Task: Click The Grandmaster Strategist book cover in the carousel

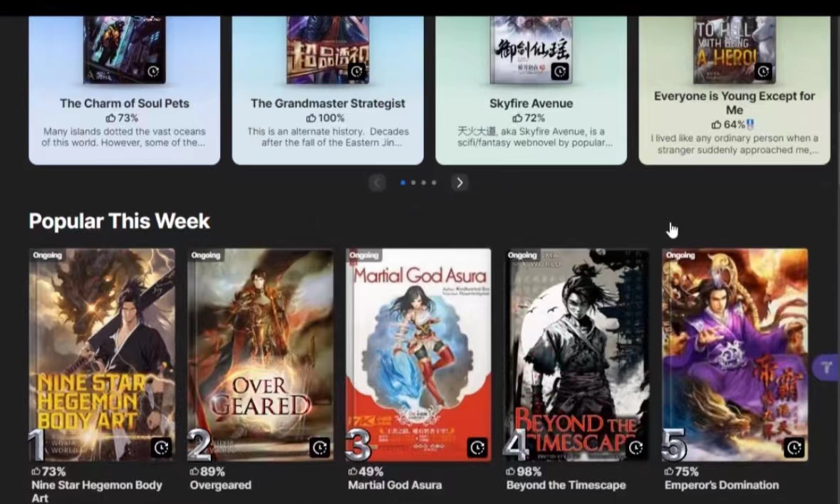Action: (328, 50)
